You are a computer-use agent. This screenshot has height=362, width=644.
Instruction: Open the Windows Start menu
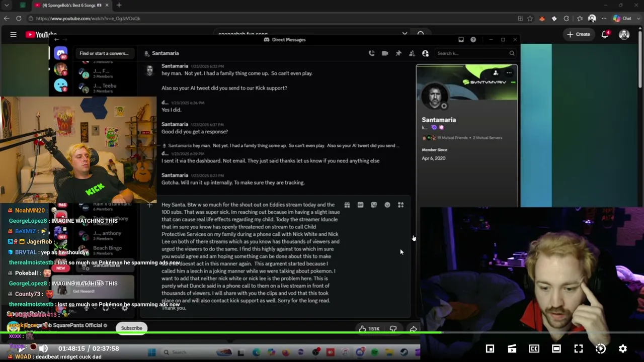(x=151, y=352)
